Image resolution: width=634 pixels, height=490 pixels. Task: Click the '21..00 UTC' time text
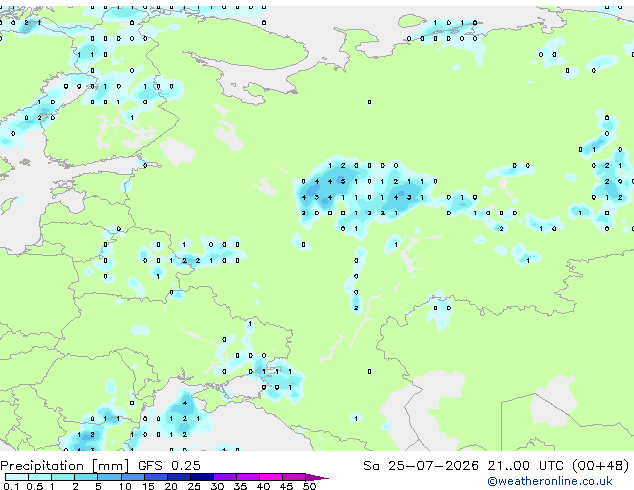click(x=525, y=466)
